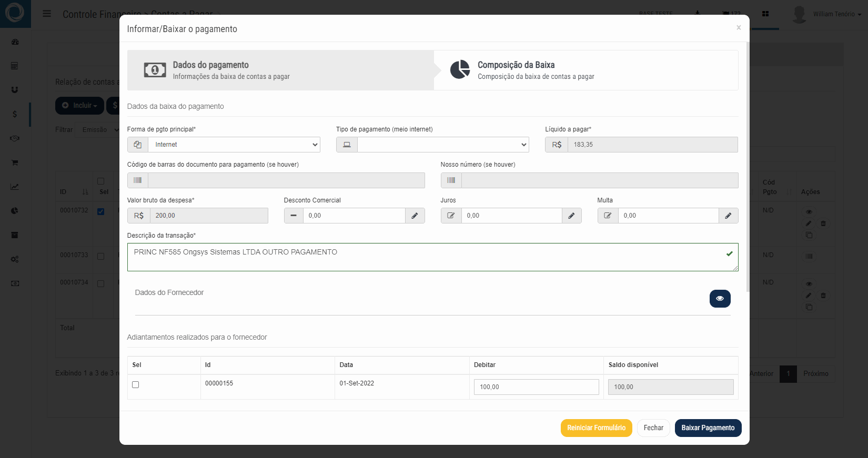Open the Emissão filter dropdown
868x458 pixels.
[x=98, y=129]
